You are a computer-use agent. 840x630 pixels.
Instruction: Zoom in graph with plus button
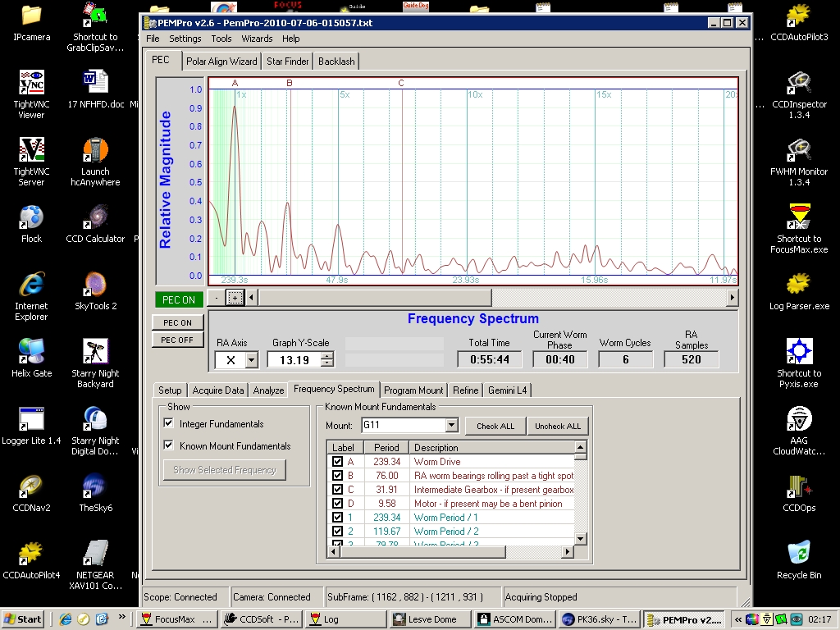(235, 297)
